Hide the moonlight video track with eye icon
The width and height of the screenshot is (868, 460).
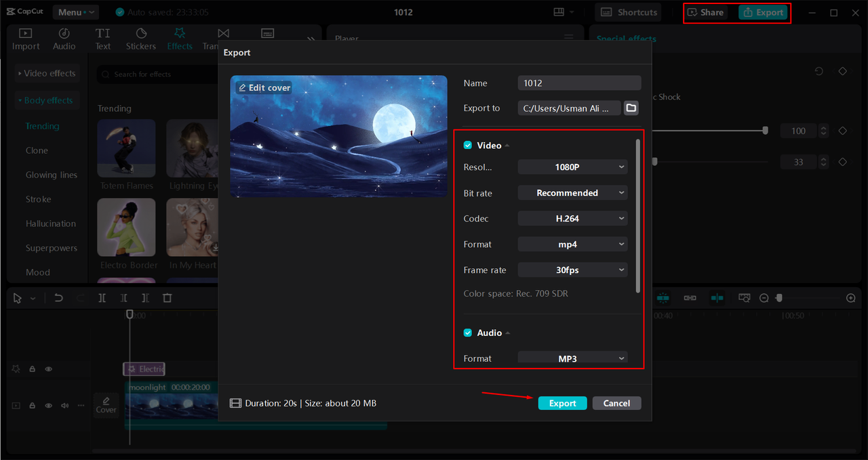click(49, 406)
